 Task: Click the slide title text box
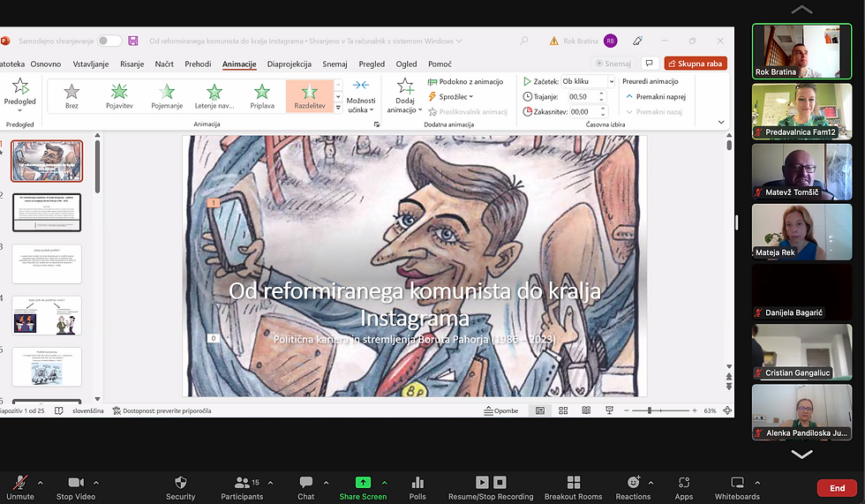pyautogui.click(x=415, y=305)
